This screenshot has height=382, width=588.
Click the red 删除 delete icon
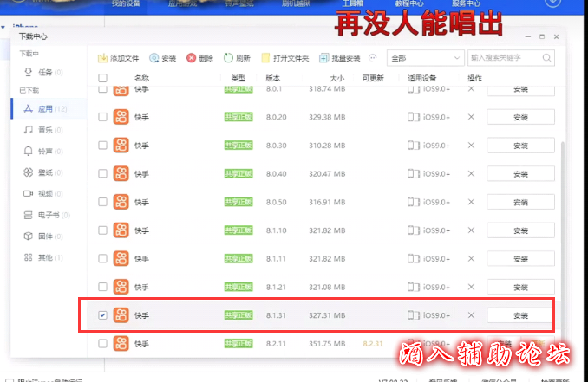coord(192,58)
